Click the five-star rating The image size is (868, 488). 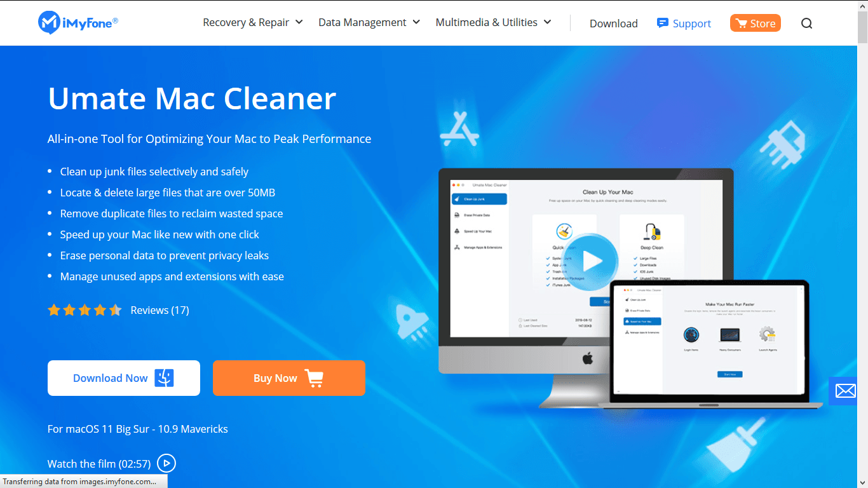pos(85,310)
